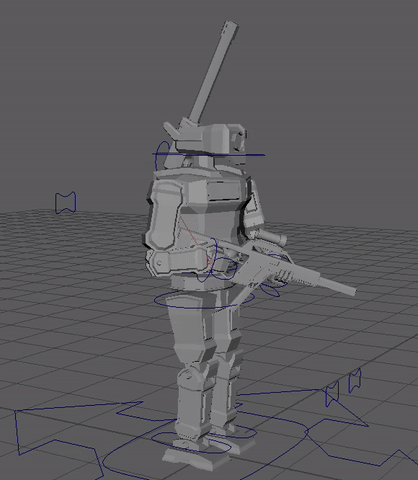Image resolution: width=418 pixels, height=480 pixels.
Task: Select the rifle barrel tip
Action: coord(351,291)
